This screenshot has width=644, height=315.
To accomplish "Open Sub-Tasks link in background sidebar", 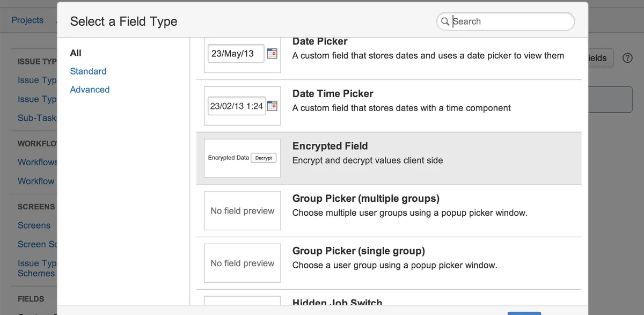I will click(37, 118).
